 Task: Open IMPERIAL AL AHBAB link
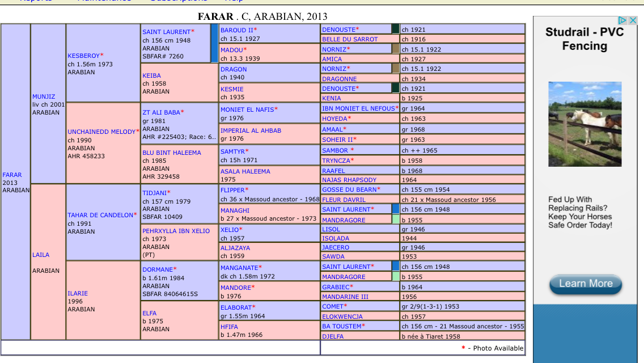tap(251, 130)
